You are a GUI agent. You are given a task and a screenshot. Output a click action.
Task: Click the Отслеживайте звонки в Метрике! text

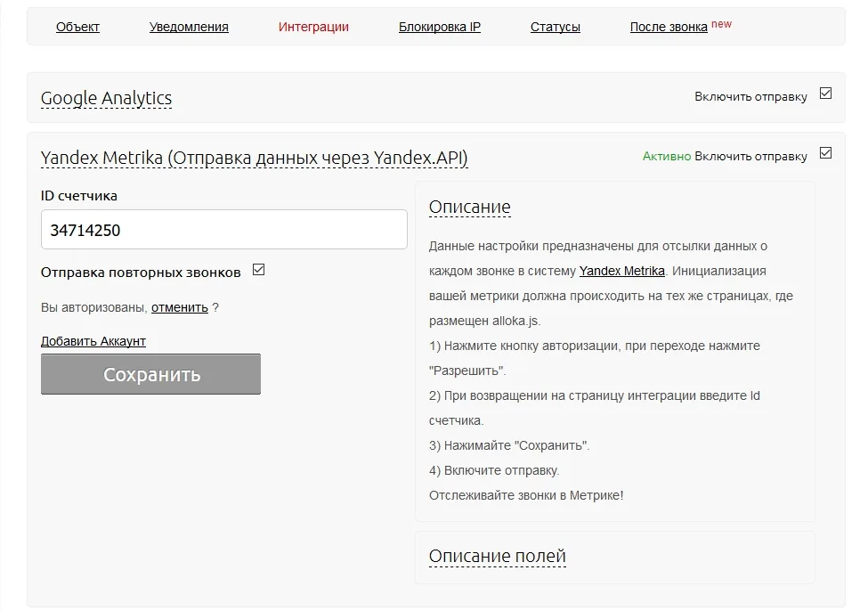tap(526, 495)
